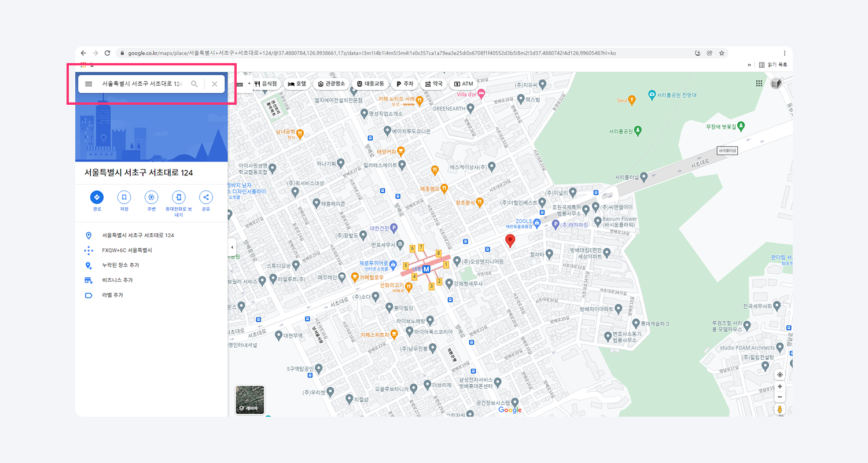Select the 호텔 hotels category chip

coord(297,84)
